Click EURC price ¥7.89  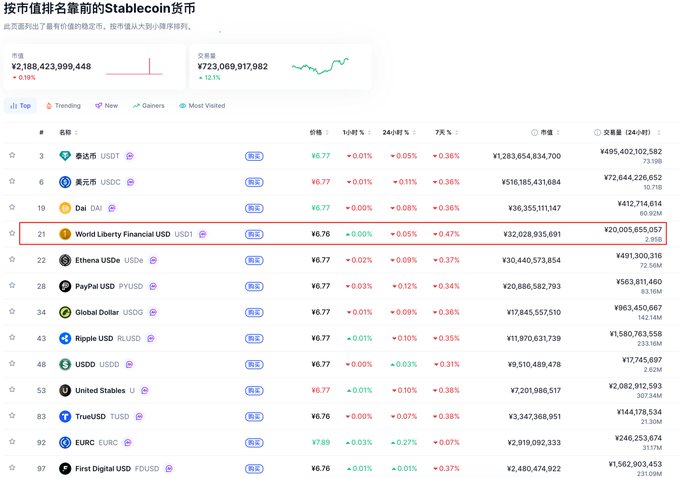coord(321,442)
